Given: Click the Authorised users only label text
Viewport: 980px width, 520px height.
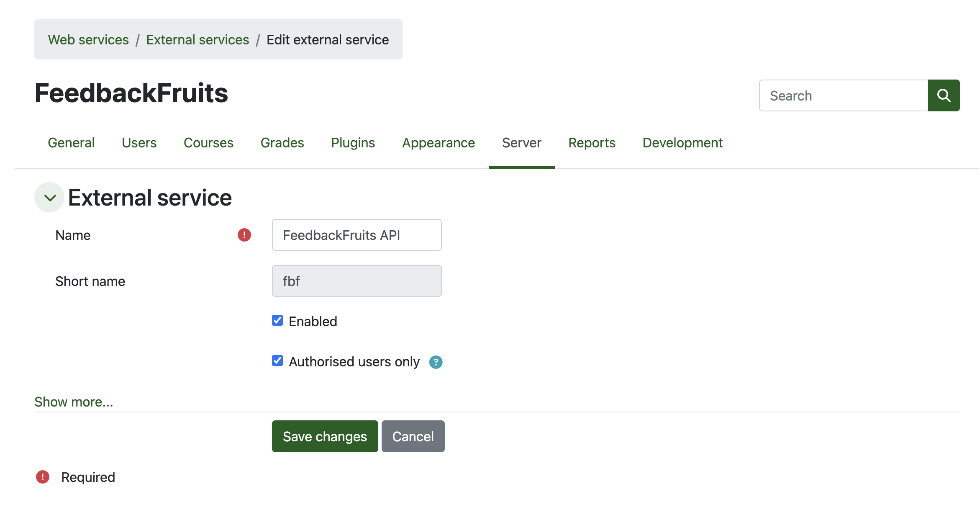Looking at the screenshot, I should coord(354,362).
